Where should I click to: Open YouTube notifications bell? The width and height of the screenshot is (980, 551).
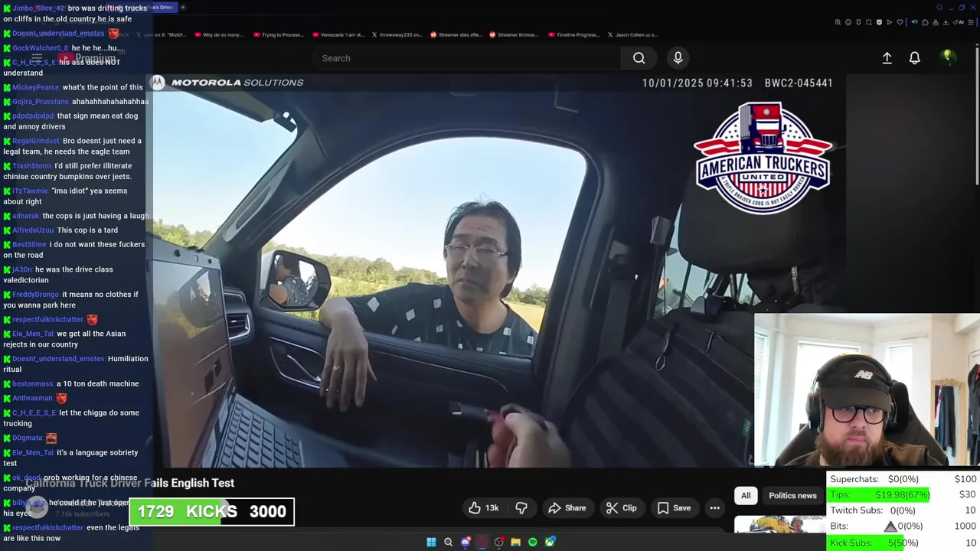click(x=914, y=58)
